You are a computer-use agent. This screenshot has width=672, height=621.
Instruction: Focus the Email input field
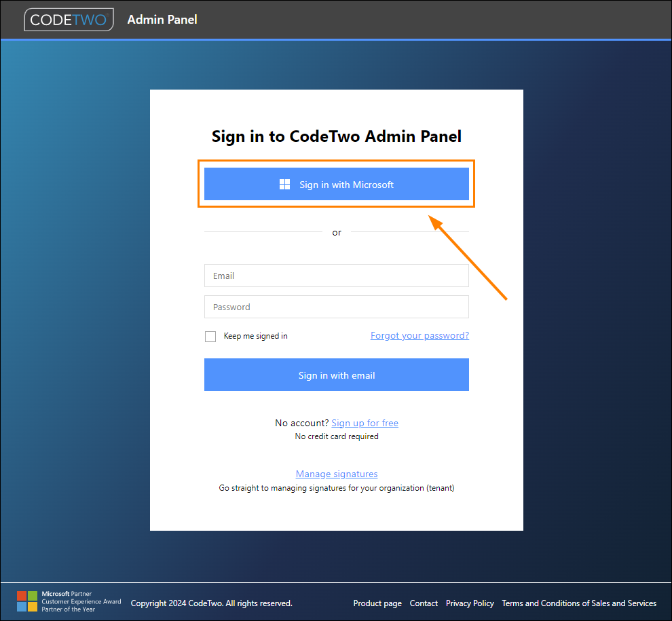coord(337,276)
